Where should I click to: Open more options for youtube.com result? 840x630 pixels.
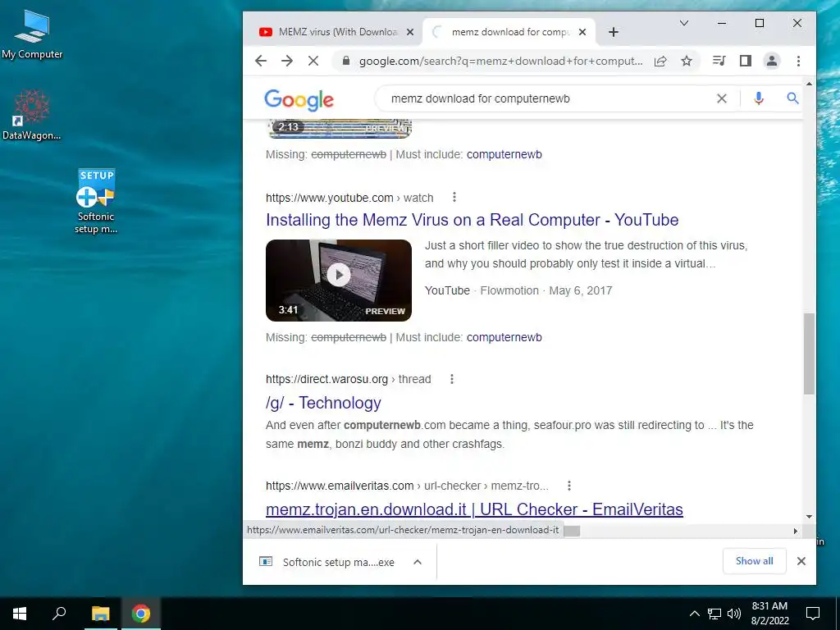[x=454, y=197]
